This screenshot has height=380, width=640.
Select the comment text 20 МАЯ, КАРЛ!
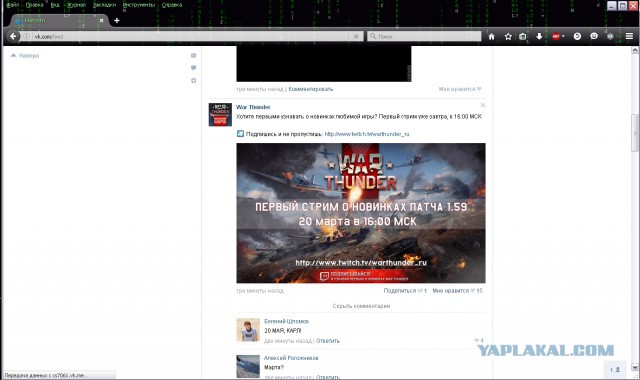[x=282, y=331]
